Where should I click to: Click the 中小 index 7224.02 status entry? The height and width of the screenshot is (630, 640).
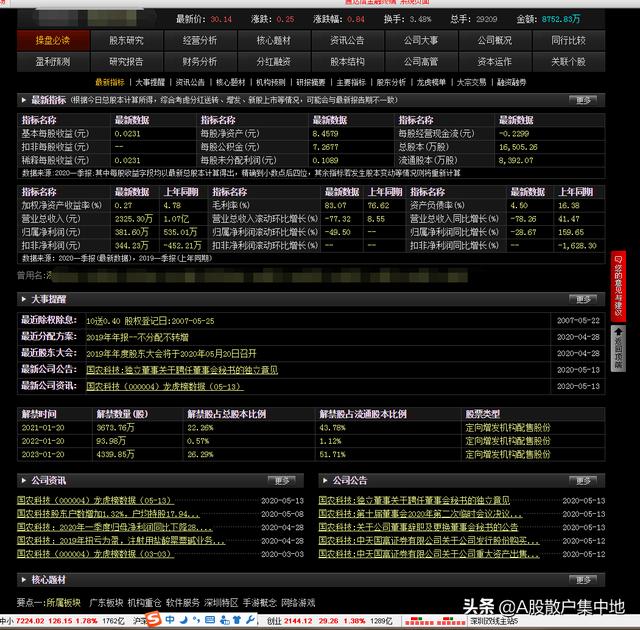pos(62,621)
